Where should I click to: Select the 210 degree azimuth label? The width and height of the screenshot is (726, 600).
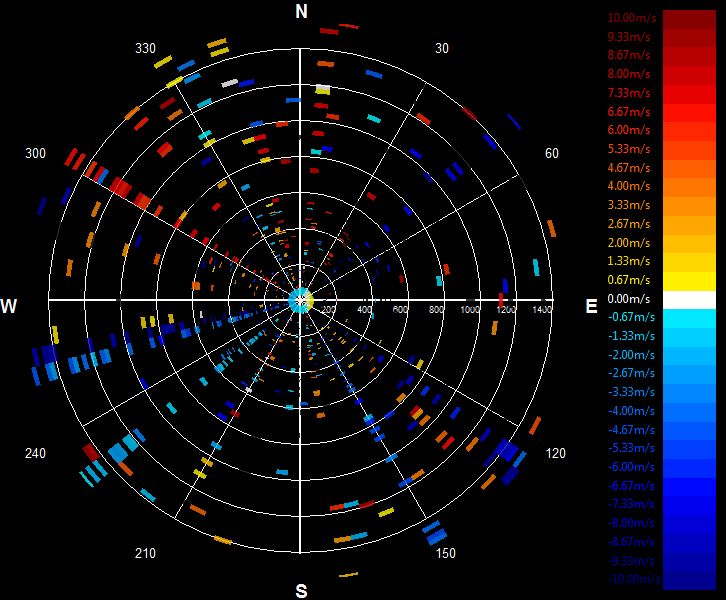click(145, 553)
